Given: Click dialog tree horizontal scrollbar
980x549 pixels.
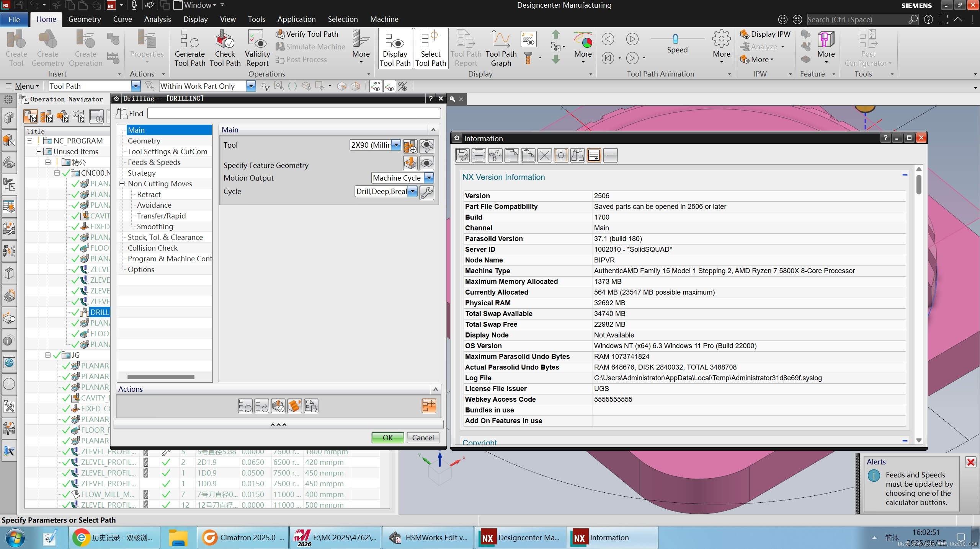Looking at the screenshot, I should click(161, 377).
